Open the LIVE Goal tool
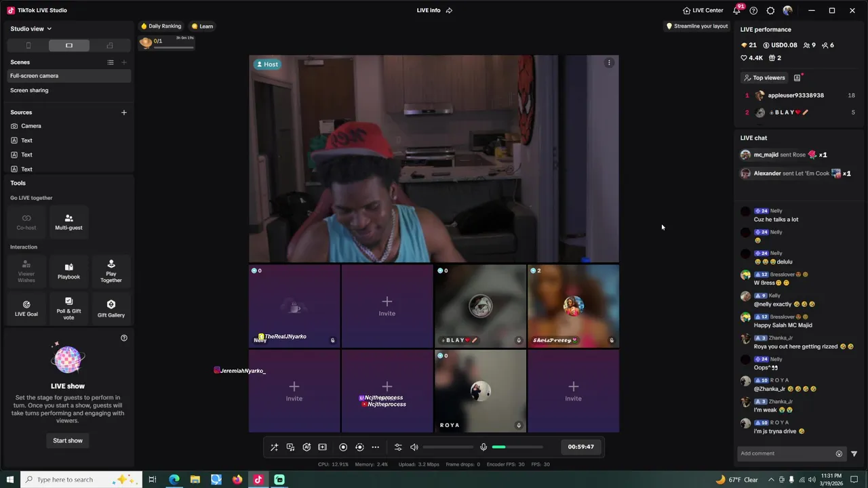The height and width of the screenshot is (488, 868). click(x=26, y=308)
